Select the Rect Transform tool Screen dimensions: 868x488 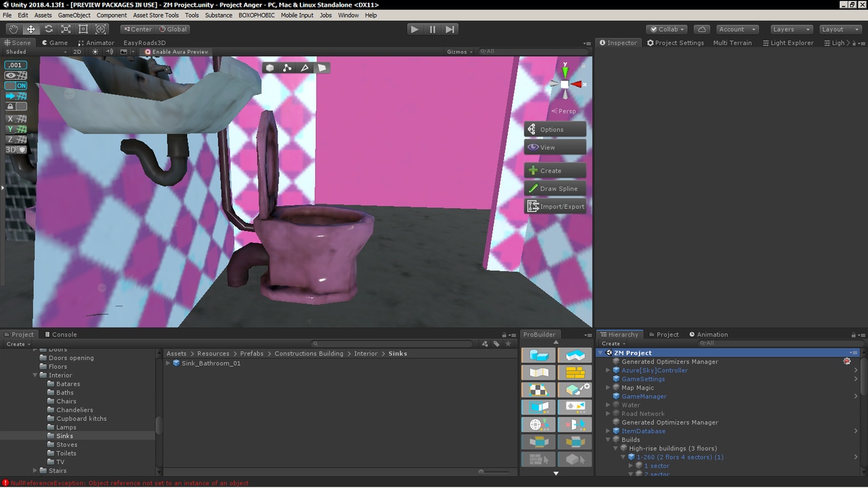83,29
